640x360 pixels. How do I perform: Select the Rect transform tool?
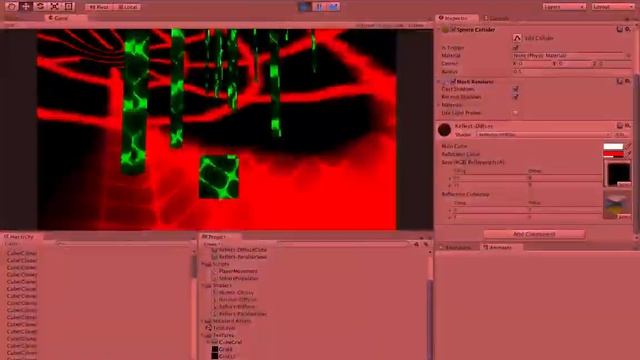[x=69, y=7]
